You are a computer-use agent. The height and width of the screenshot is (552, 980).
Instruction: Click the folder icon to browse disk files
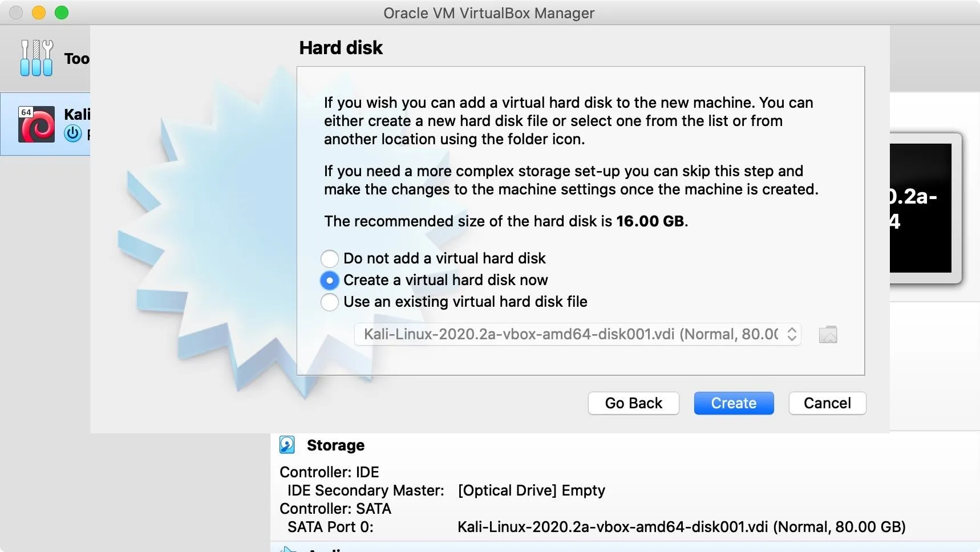pyautogui.click(x=828, y=334)
